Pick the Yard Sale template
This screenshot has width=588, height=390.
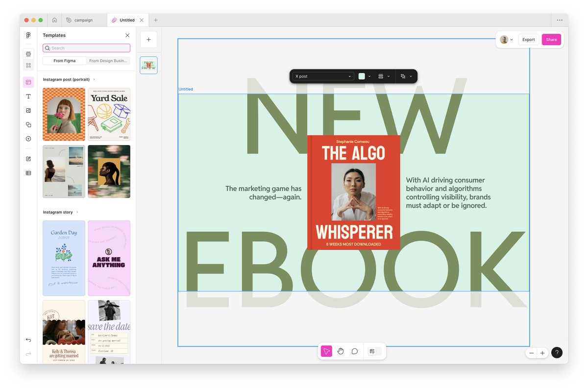[x=109, y=115]
